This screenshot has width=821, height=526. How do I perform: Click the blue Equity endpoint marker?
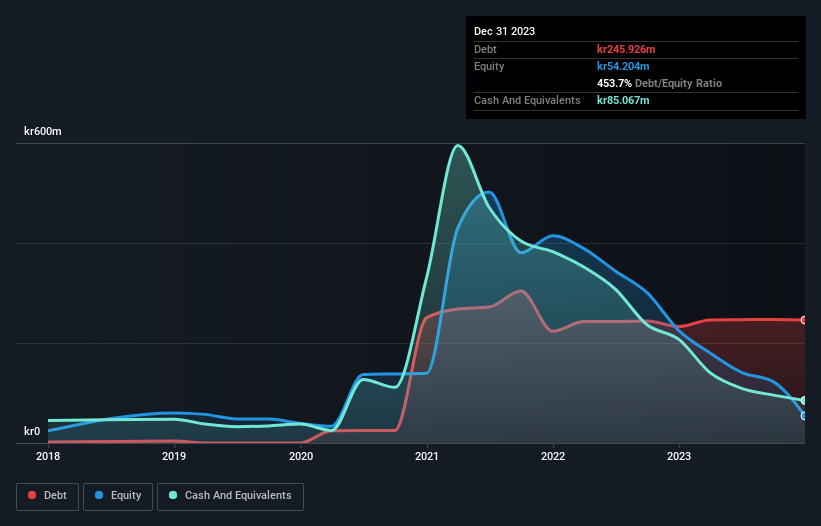point(804,416)
